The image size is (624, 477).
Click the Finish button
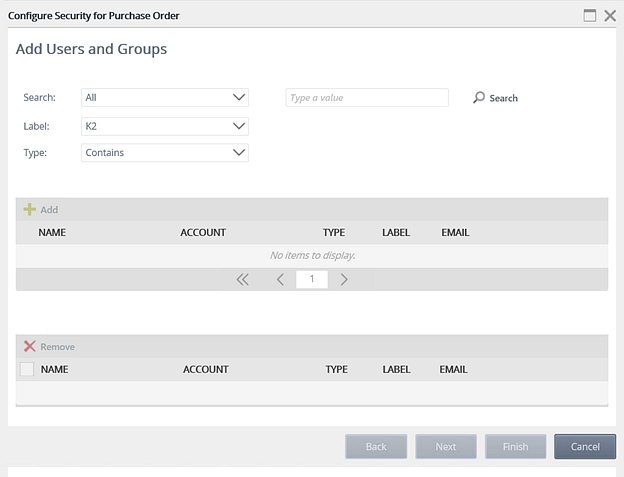point(515,446)
